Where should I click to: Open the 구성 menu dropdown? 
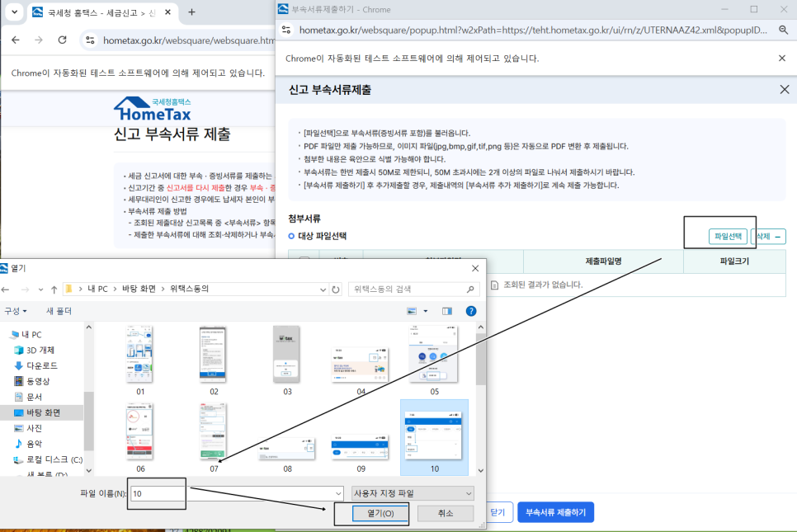pos(15,311)
